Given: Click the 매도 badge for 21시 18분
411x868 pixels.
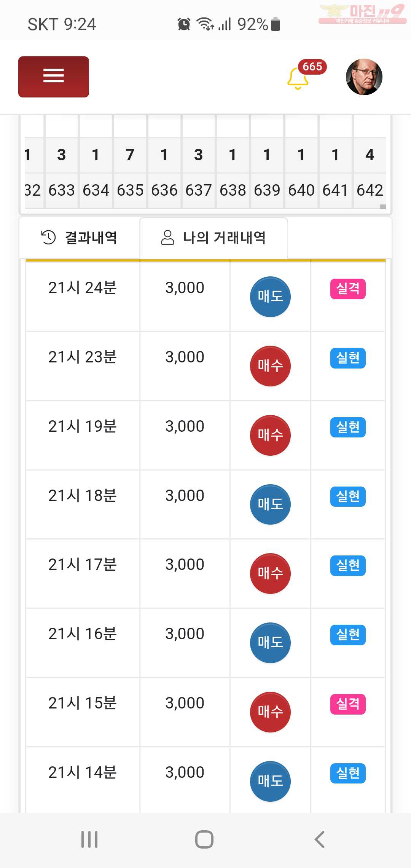Looking at the screenshot, I should (x=270, y=504).
